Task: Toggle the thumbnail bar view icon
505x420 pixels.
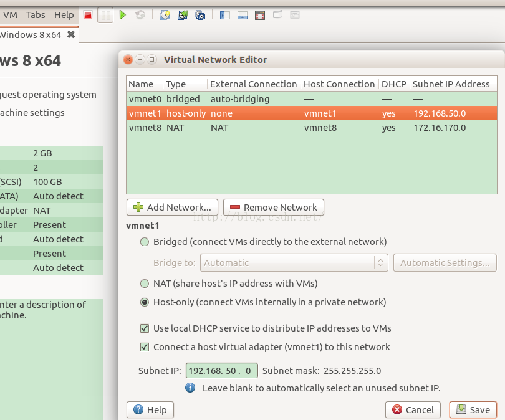Action: tap(242, 15)
